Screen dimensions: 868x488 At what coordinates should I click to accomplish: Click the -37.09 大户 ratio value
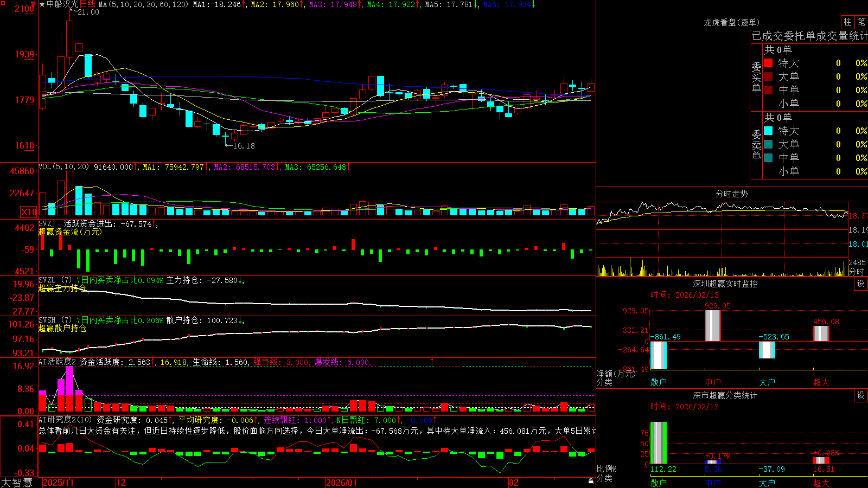coord(771,469)
